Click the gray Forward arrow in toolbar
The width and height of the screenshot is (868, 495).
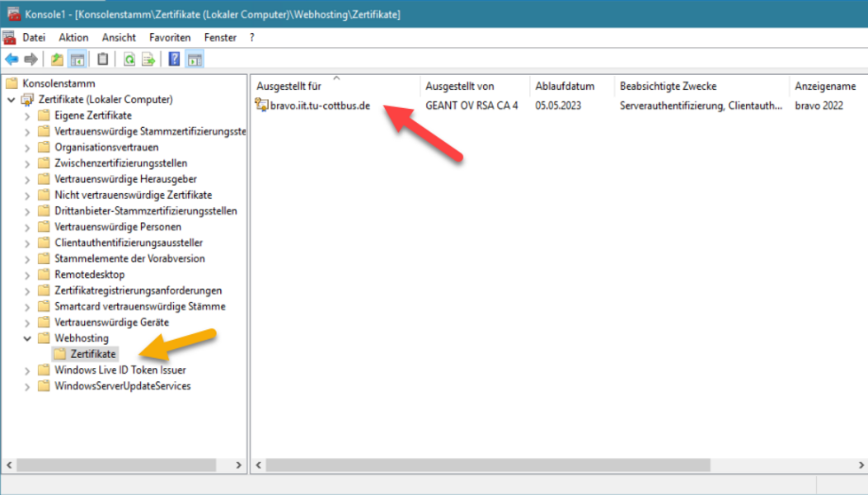tap(30, 59)
